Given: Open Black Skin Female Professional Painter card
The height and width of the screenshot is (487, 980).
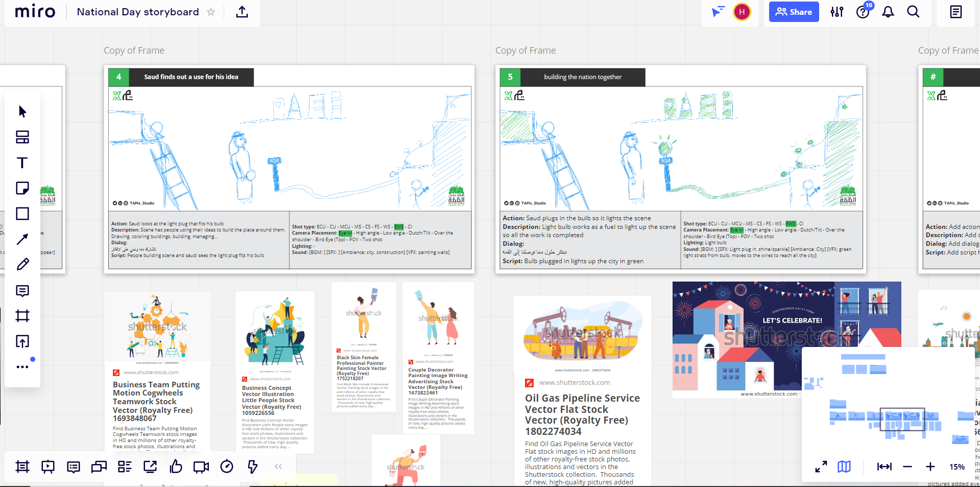Looking at the screenshot, I should pos(362,368).
